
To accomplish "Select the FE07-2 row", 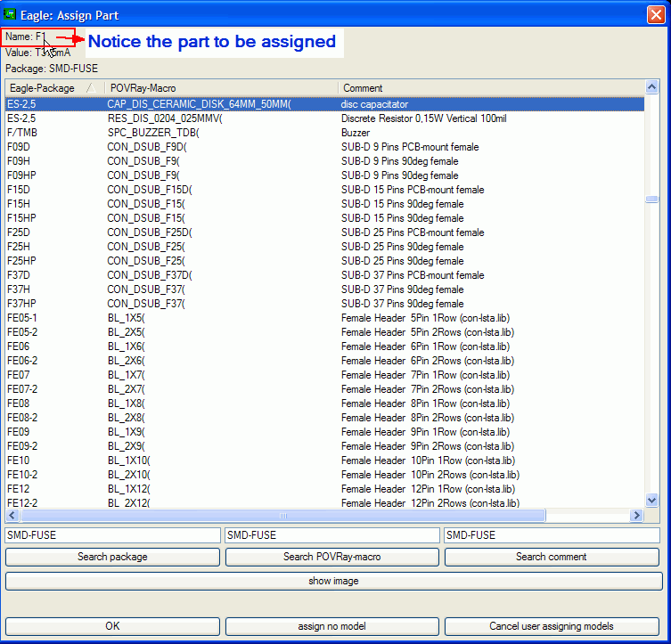I will (324, 389).
